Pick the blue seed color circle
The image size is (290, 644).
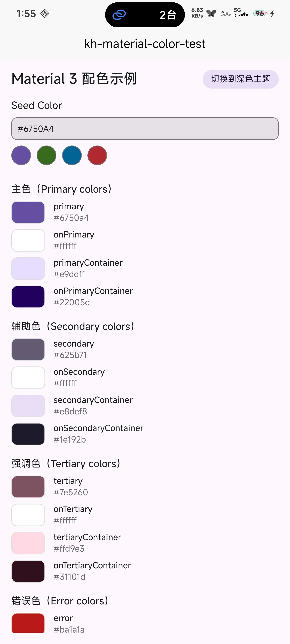tap(72, 156)
